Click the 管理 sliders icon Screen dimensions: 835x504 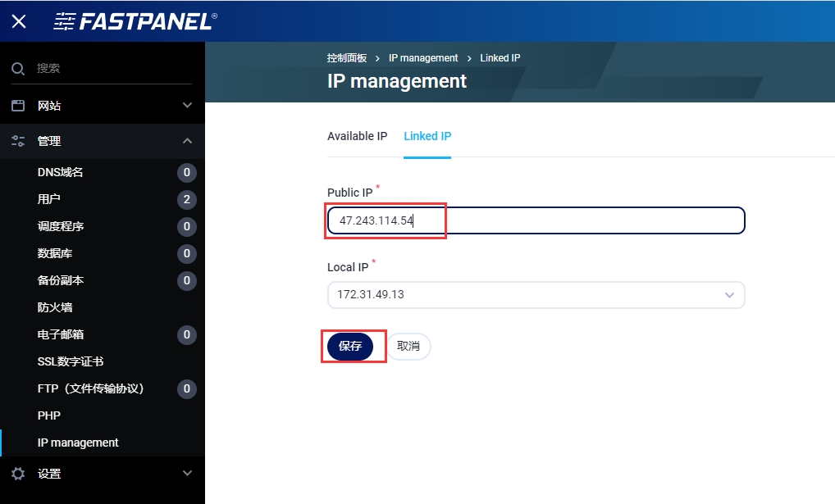(18, 141)
